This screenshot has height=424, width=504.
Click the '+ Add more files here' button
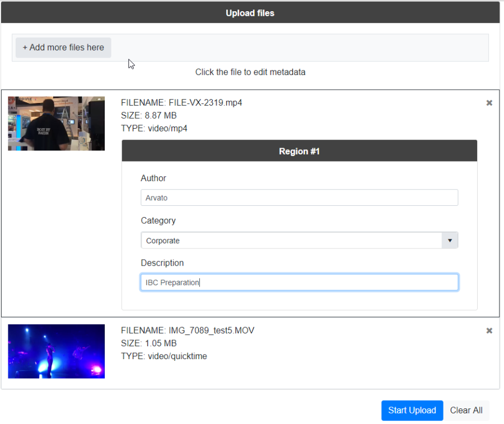(63, 48)
